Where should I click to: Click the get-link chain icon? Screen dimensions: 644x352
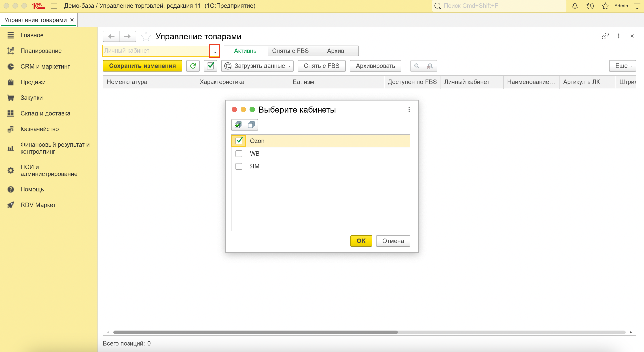coord(605,36)
